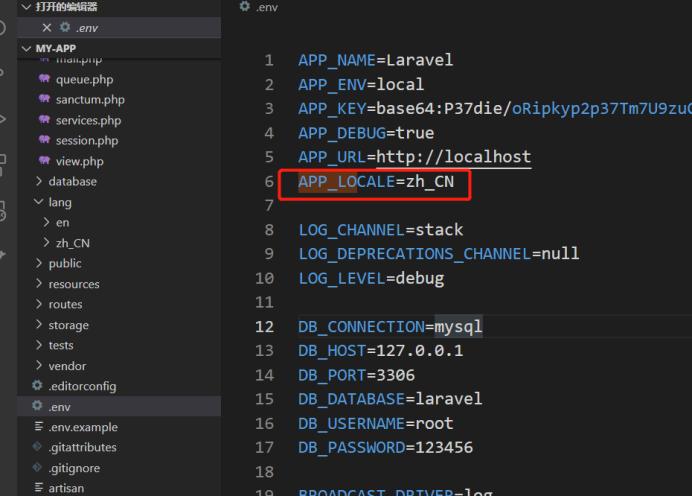Open the .gitignore file

74,468
